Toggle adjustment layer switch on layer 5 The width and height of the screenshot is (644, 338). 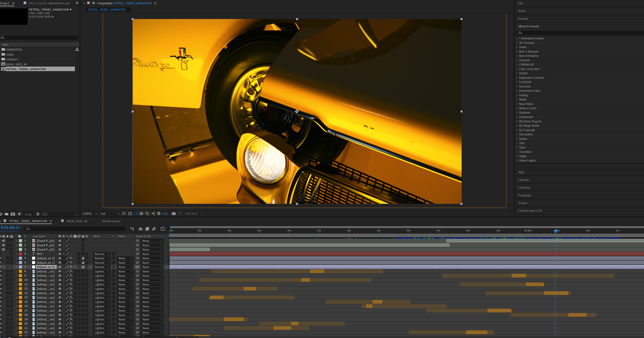click(83, 258)
